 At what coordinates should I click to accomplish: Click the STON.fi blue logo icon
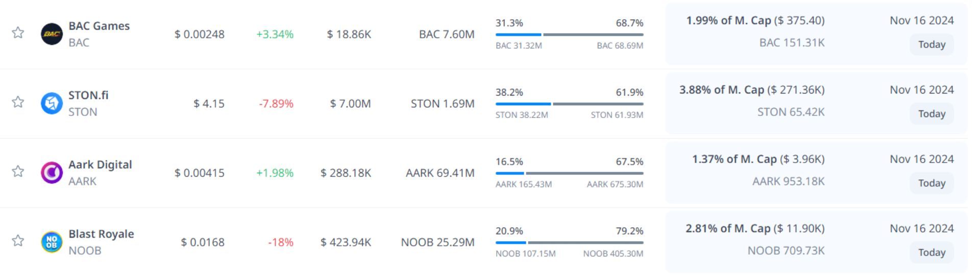coord(52,103)
